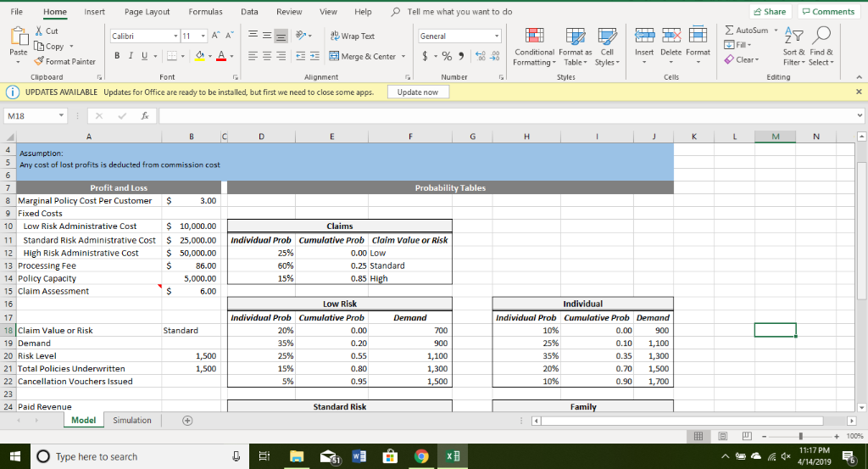Adjust the zoom slider handle
This screenshot has height=469, width=868.
(800, 436)
